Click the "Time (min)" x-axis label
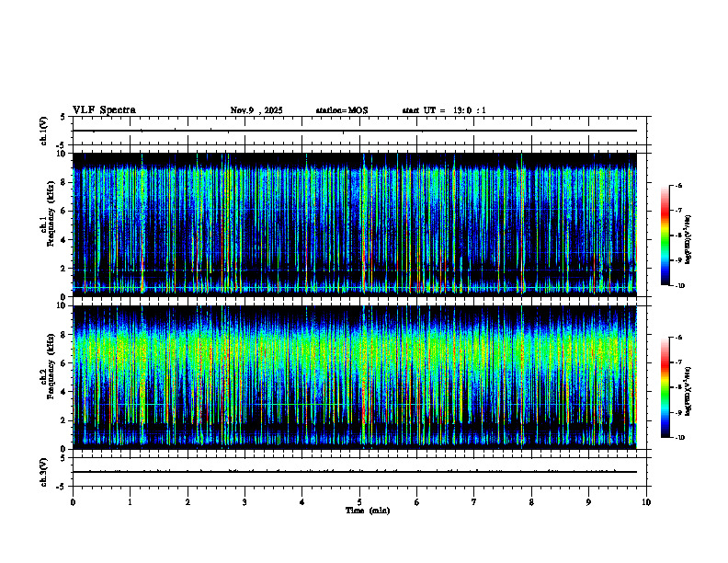Screen dimensions: 728x563 point(368,511)
